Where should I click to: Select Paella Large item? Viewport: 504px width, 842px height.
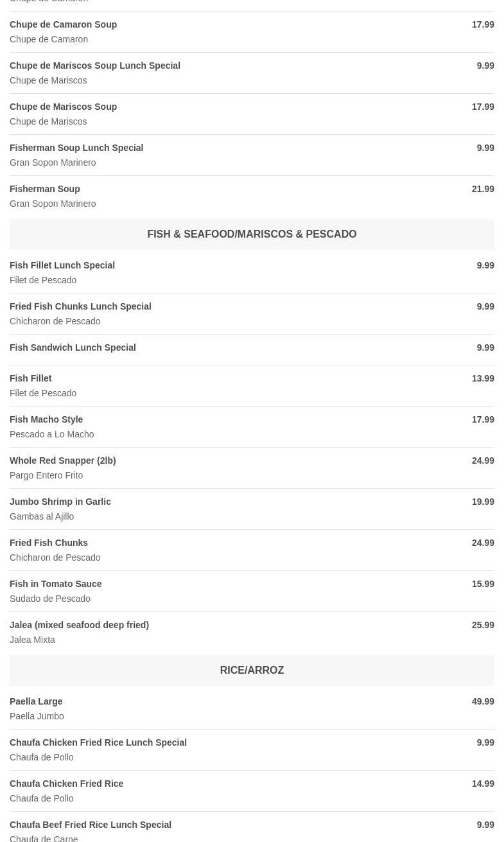(36, 701)
